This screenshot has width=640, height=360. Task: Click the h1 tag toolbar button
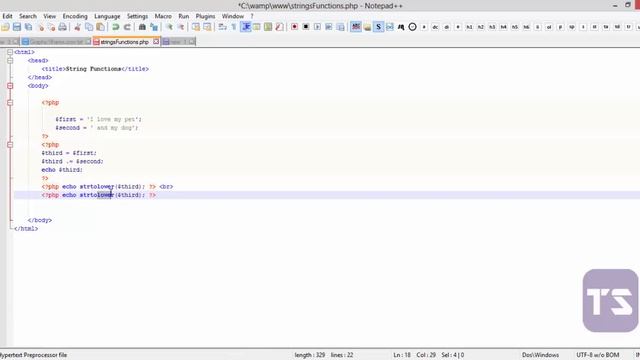469,27
